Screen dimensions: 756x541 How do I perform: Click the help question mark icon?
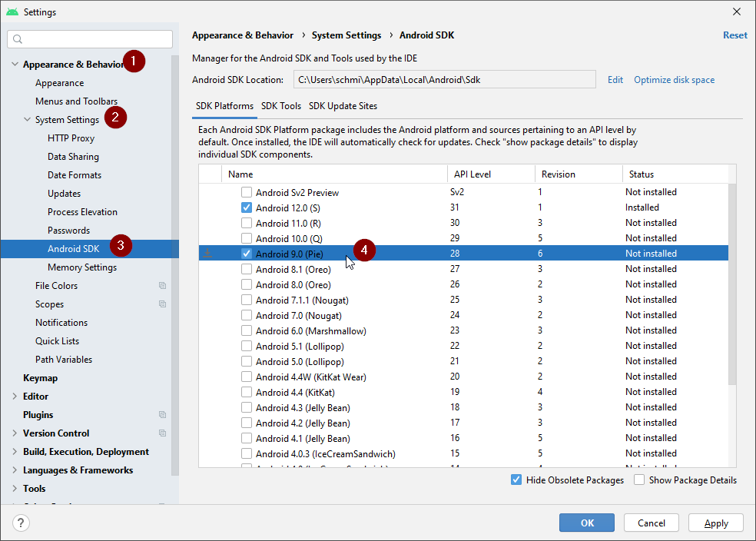(x=21, y=523)
